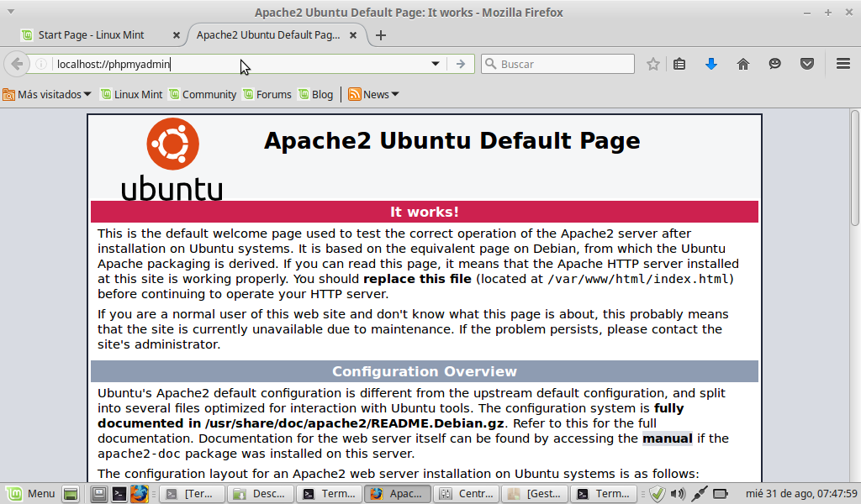Click the bookmark star icon
This screenshot has height=504, width=861.
point(653,64)
